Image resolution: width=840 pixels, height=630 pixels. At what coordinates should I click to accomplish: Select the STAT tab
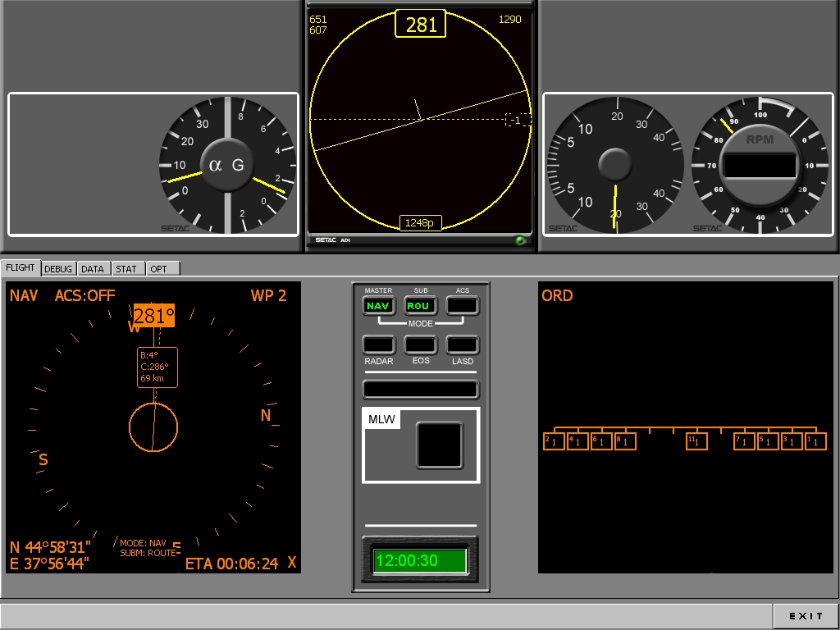(127, 268)
